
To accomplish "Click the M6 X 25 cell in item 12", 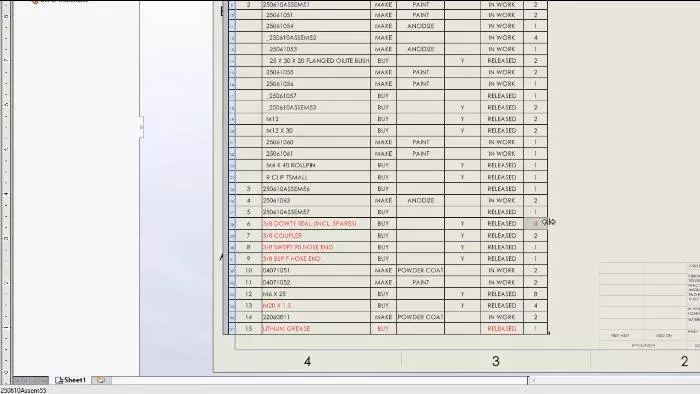I will click(316, 294).
